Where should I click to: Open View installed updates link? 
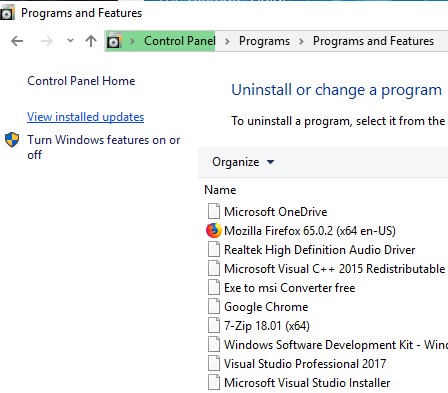coord(86,117)
